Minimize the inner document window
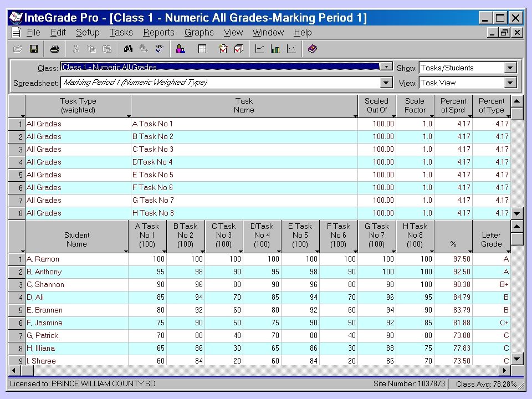 pos(493,33)
